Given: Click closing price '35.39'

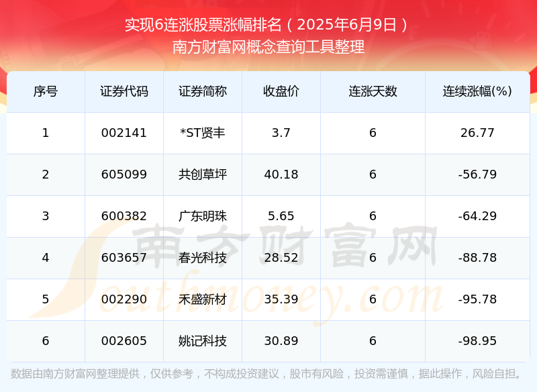Looking at the screenshot, I should [281, 299].
